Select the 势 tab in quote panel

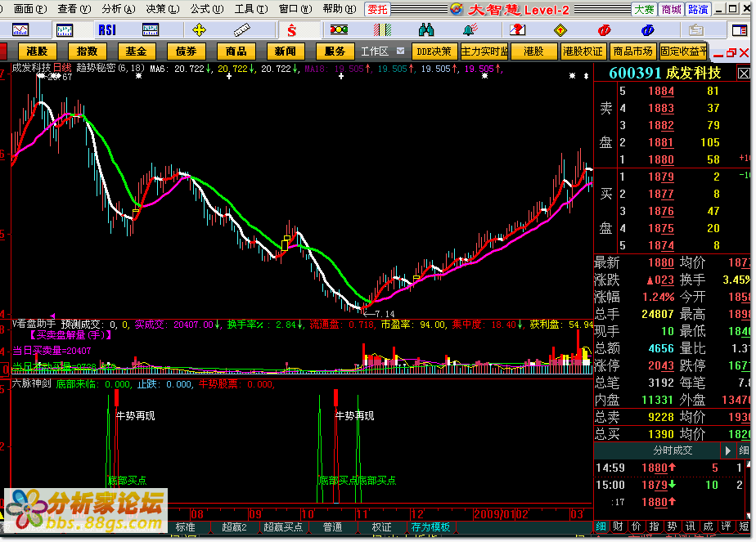click(672, 526)
